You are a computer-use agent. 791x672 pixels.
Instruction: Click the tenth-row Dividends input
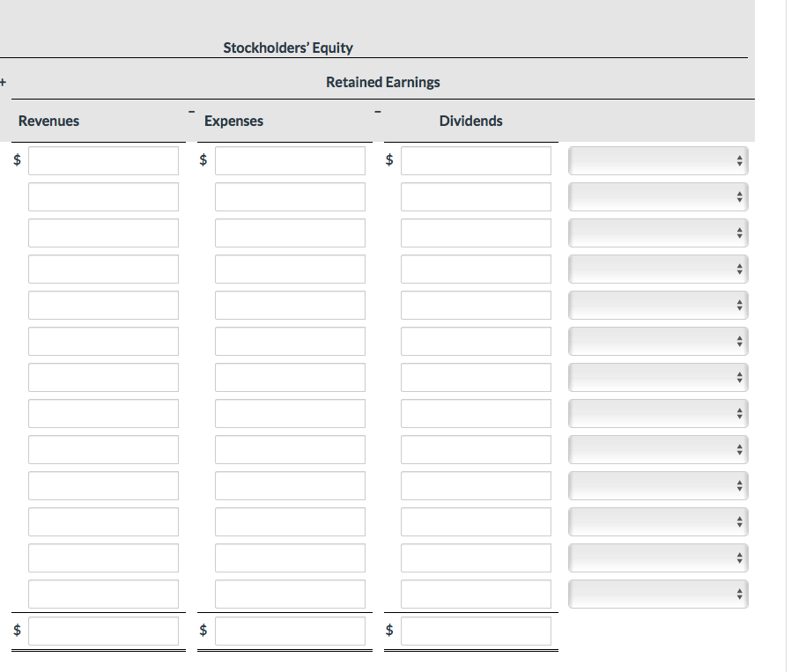click(x=477, y=486)
